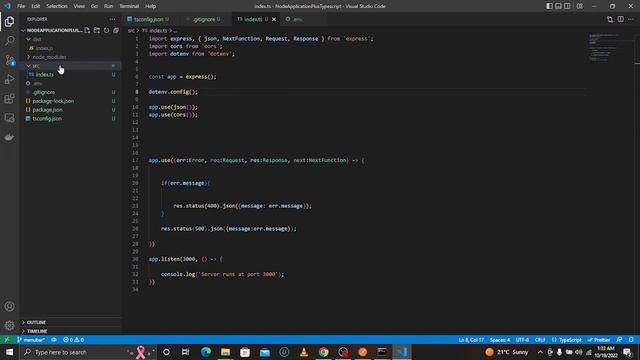640x360 pixels.
Task: Customize layout from title bar
Action: click(580, 6)
